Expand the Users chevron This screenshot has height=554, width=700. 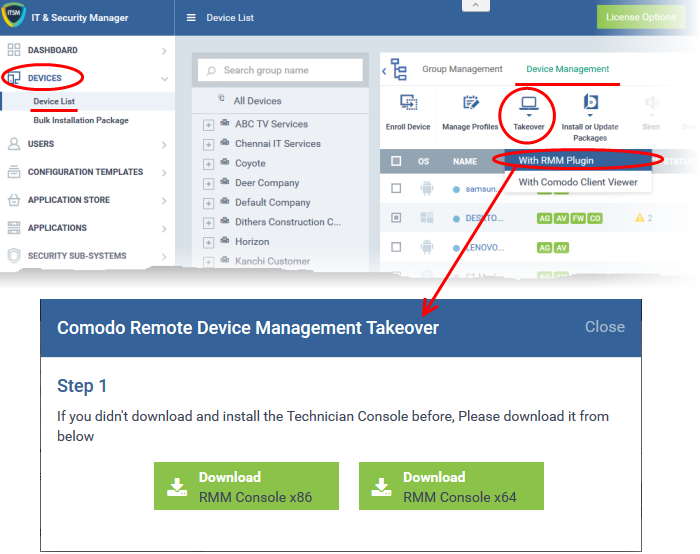(164, 145)
